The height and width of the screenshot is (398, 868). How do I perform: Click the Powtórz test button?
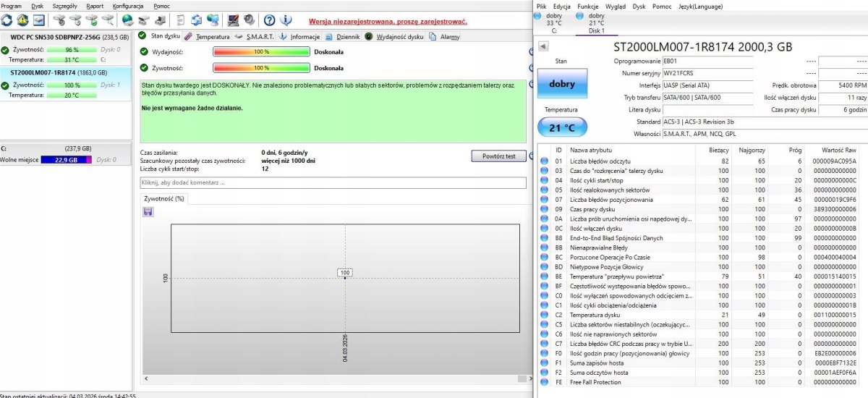point(498,156)
